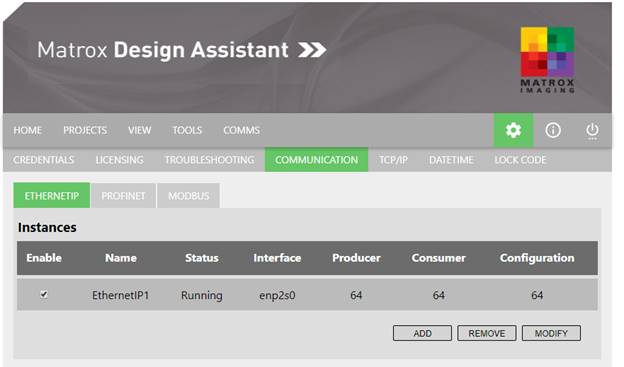This screenshot has height=367, width=624.
Task: Click the Status column header
Action: [x=202, y=258]
